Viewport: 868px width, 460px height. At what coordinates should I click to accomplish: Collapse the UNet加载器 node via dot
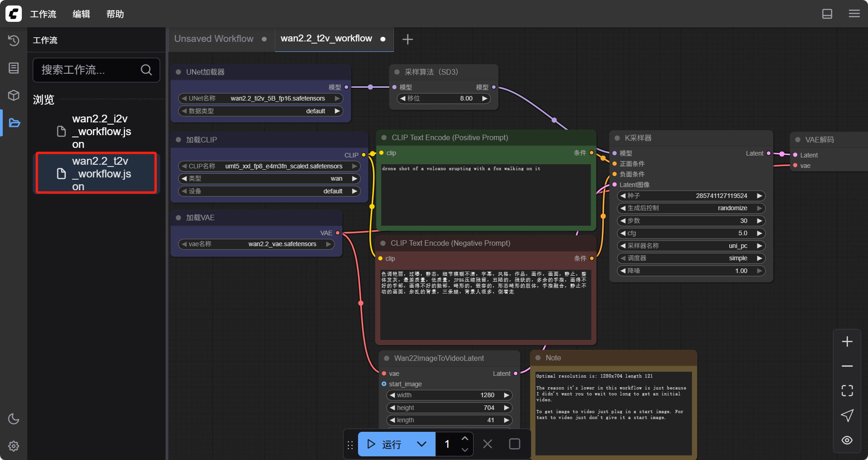(178, 72)
